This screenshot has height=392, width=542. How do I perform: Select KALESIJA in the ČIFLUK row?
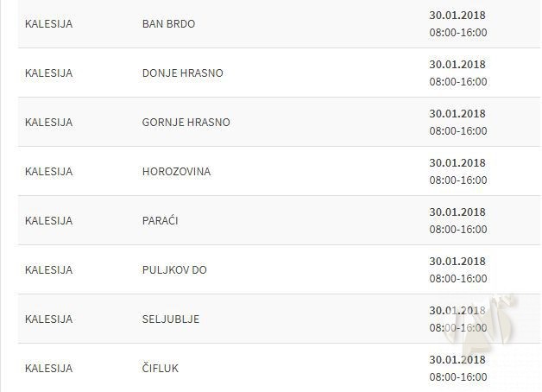(48, 368)
